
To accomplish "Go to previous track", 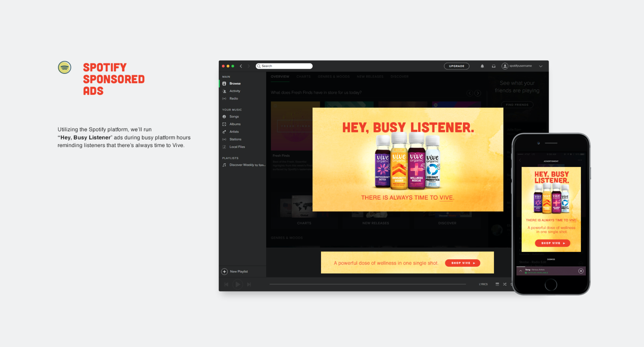I will (x=227, y=284).
